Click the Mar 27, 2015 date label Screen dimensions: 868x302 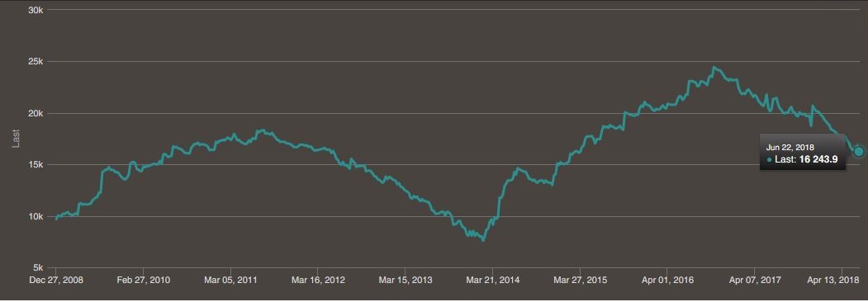[580, 280]
